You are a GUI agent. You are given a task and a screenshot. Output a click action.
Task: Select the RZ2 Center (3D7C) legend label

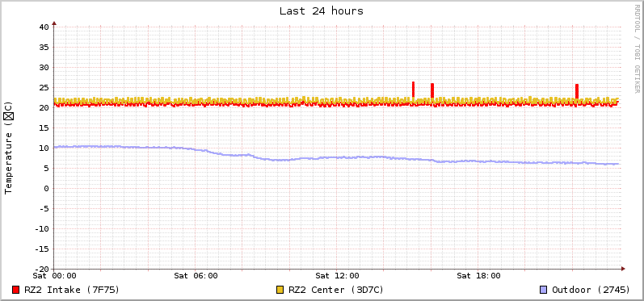[x=336, y=290]
